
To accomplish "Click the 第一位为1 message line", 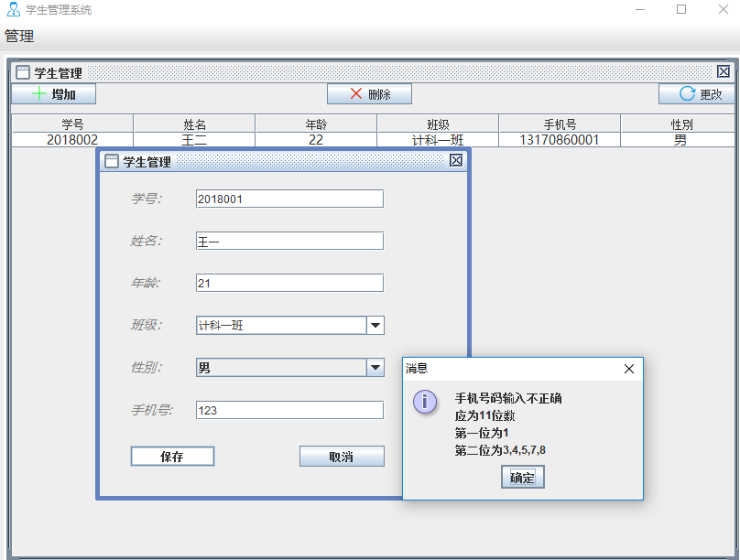I will tap(482, 433).
